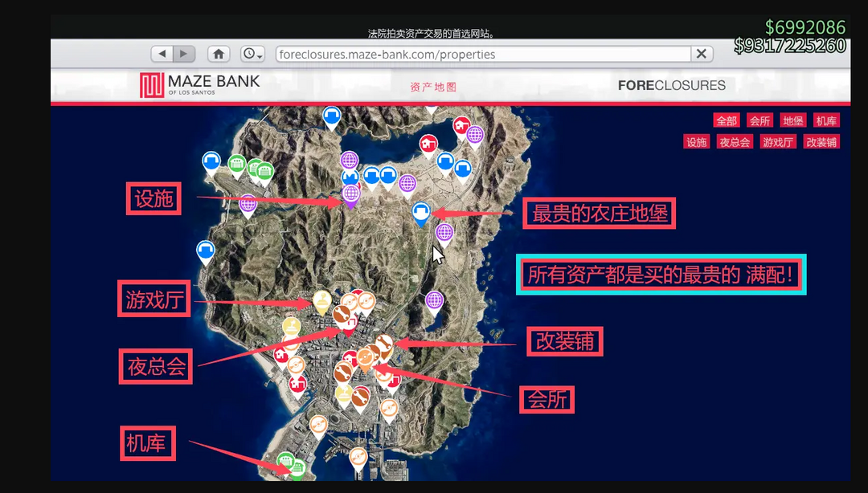The width and height of the screenshot is (868, 493).
Task: Filter the map by 夜总会
Action: 735,142
